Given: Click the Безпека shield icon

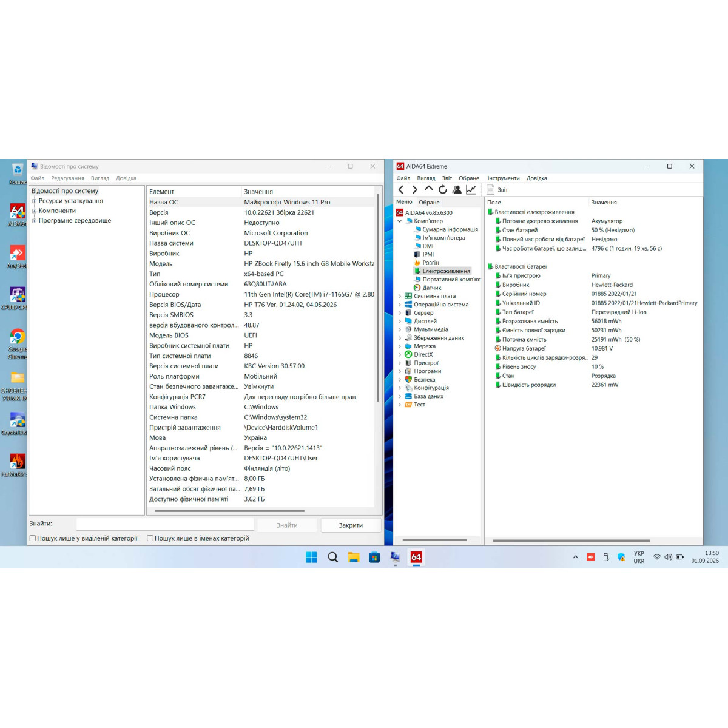Looking at the screenshot, I should coord(408,380).
